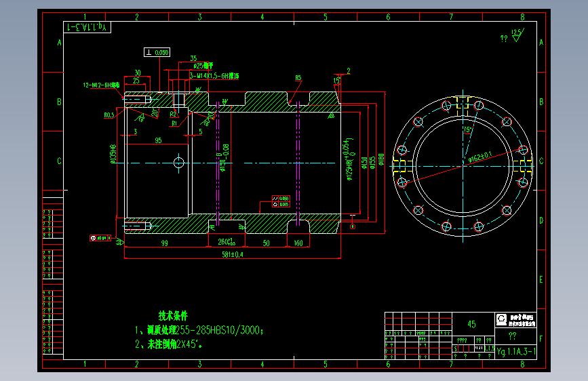Click the overall length 581±0.4

coord(233,255)
